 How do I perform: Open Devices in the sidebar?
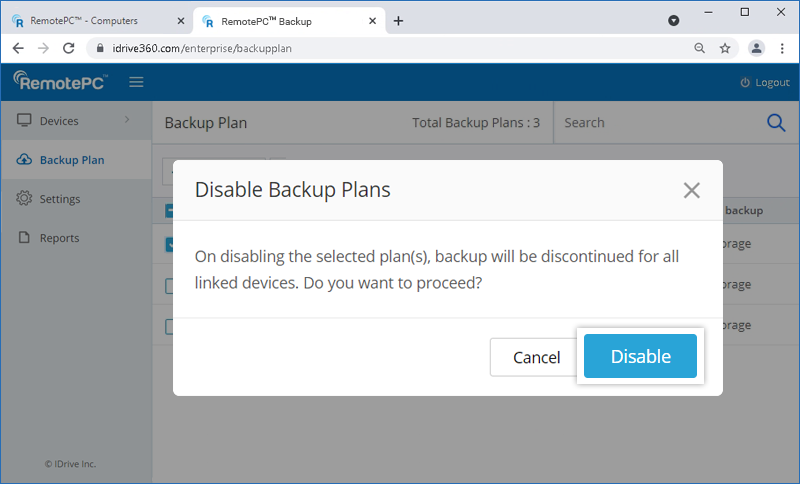click(58, 121)
